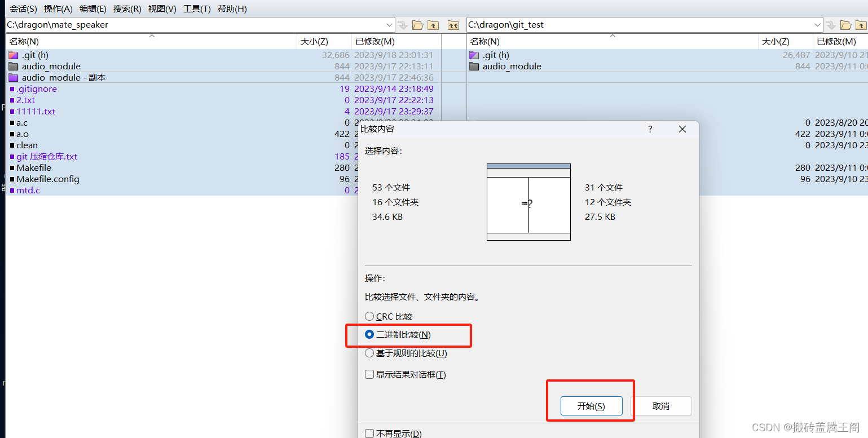Click the audio_module folder icon in left pane
Viewport: 868px width, 438px height.
pos(13,66)
